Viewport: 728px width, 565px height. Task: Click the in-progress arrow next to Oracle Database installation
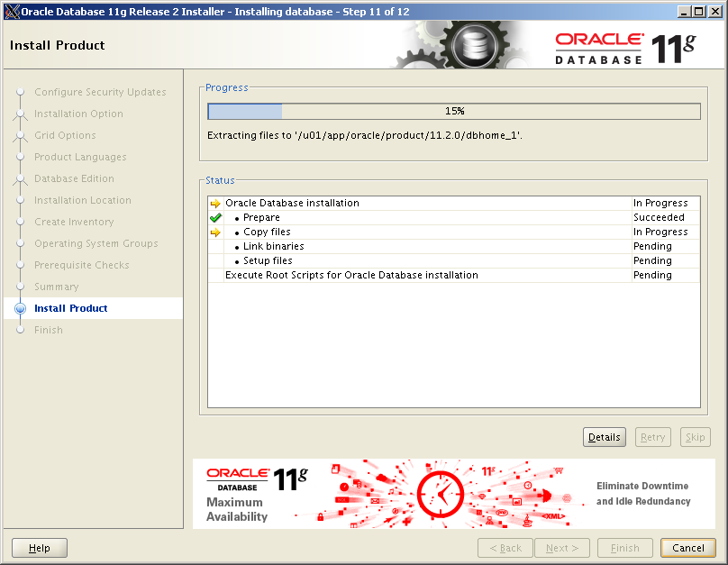216,203
